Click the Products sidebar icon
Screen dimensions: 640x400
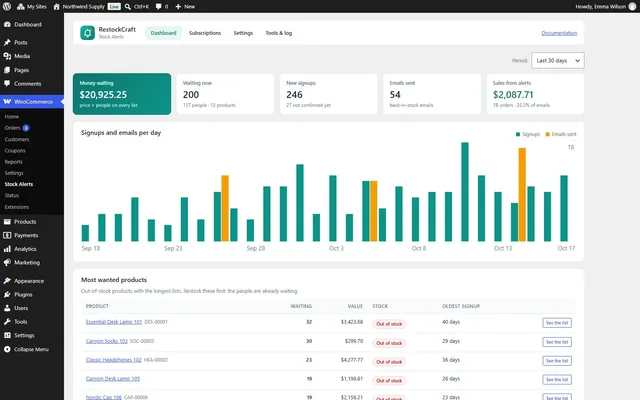(7, 222)
